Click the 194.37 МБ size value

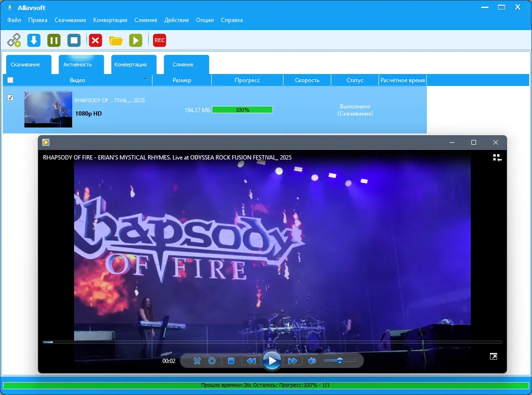[197, 110]
